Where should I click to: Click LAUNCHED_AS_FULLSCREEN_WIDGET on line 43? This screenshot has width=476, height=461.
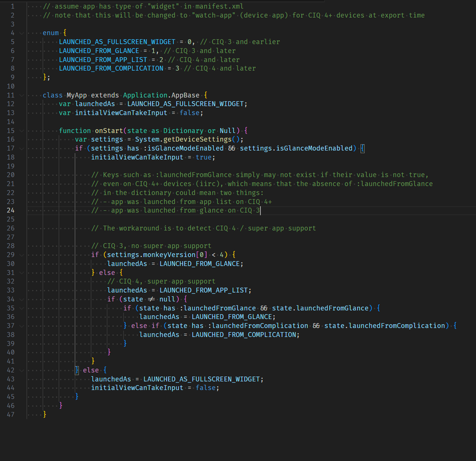202,379
